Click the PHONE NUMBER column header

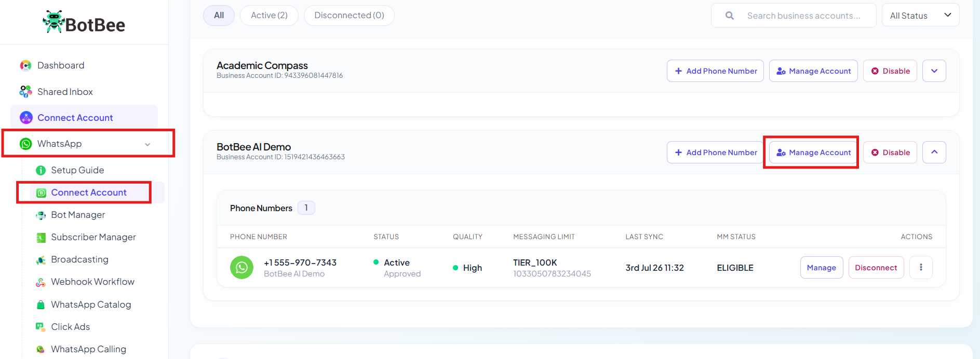tap(259, 237)
